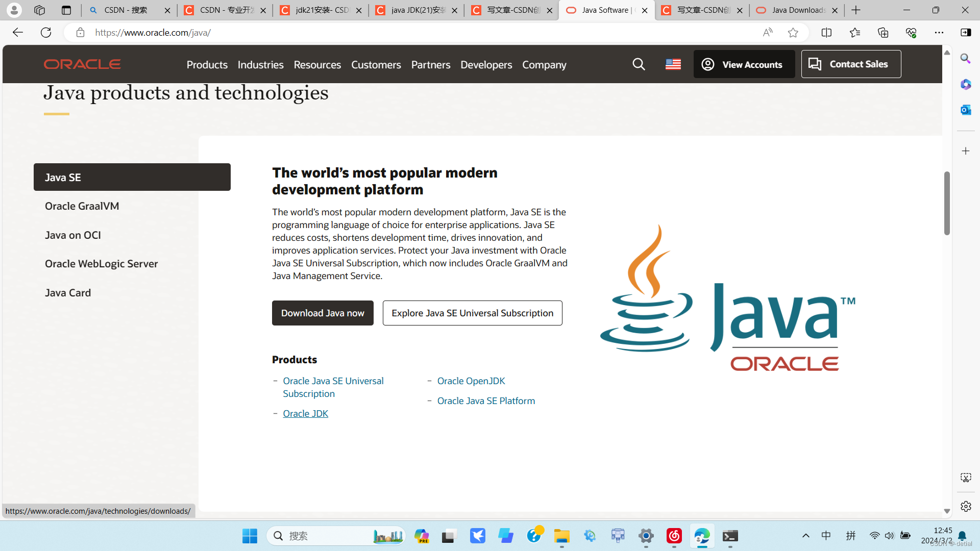Open search on the Oracle navigation bar
Screen dimensions: 980x551
tap(639, 64)
